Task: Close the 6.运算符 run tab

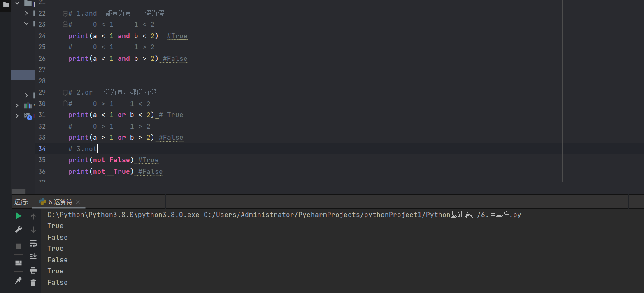Action: (78, 202)
